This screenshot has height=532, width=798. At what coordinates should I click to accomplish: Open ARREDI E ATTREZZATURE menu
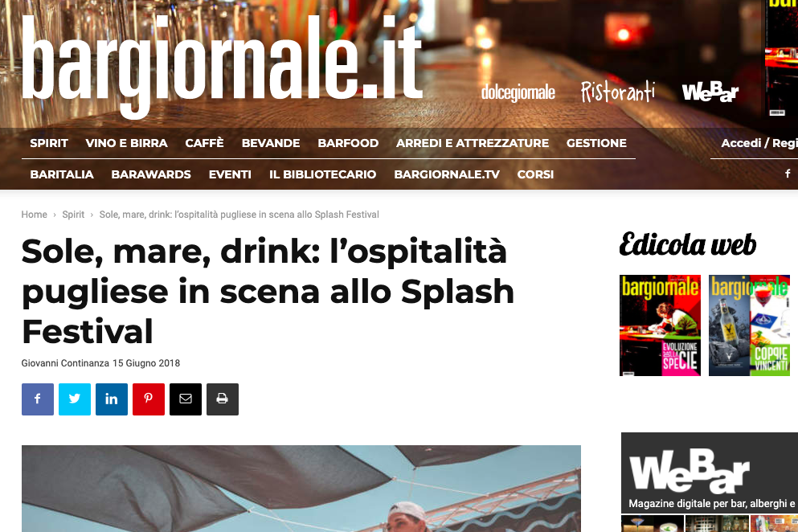click(x=473, y=143)
